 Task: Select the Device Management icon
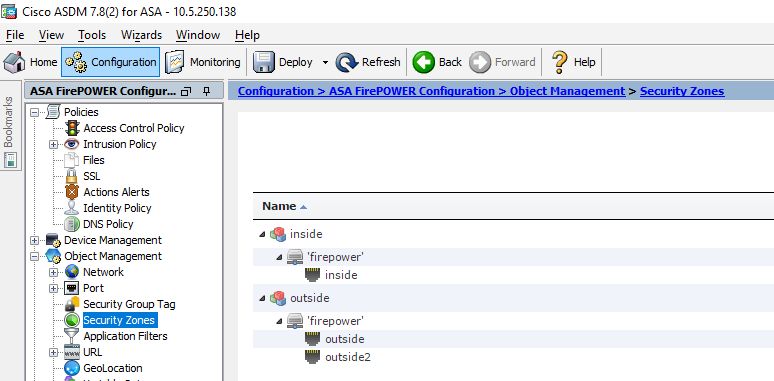(53, 240)
